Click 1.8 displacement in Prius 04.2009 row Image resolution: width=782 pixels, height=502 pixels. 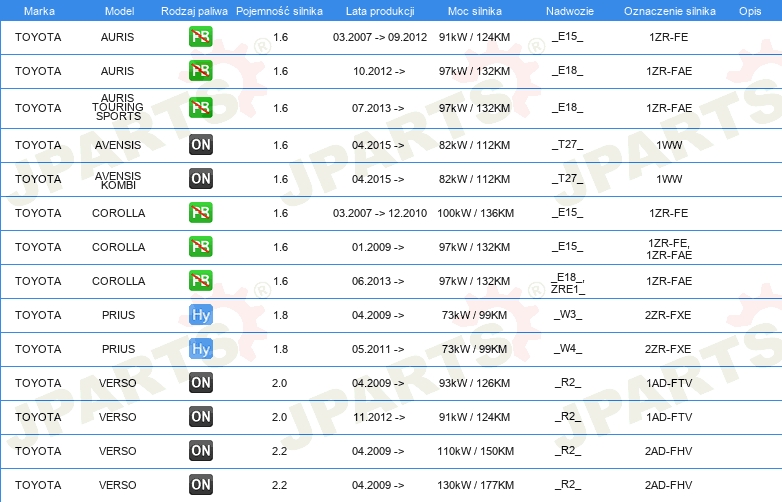pyautogui.click(x=280, y=315)
